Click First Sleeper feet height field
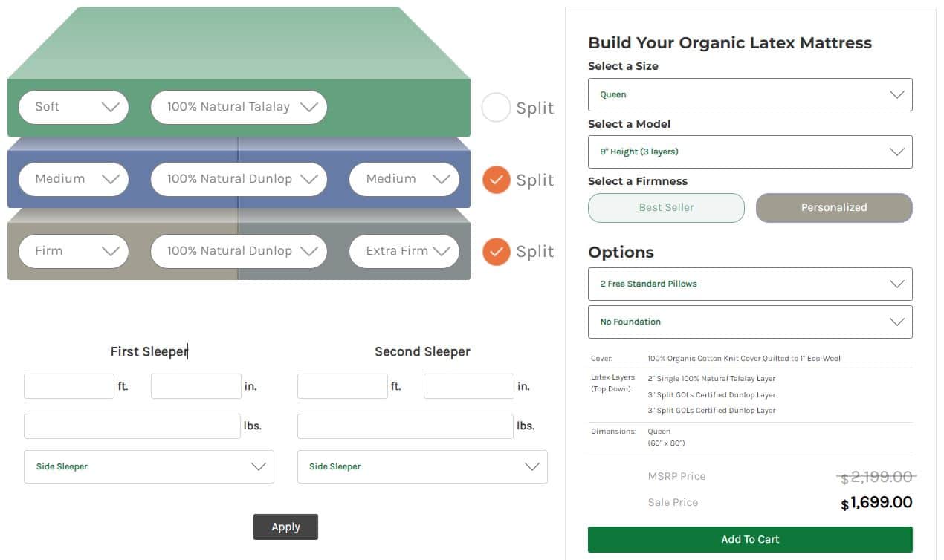The height and width of the screenshot is (560, 944). click(x=69, y=386)
